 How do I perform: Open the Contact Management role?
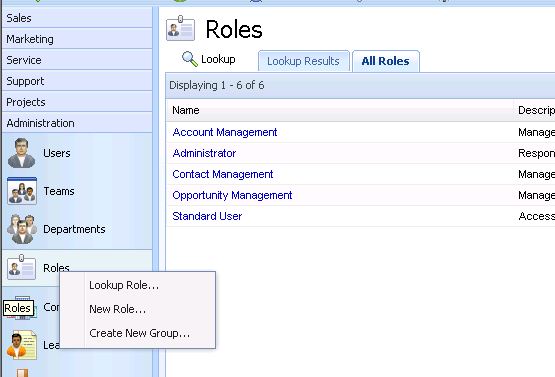223,174
